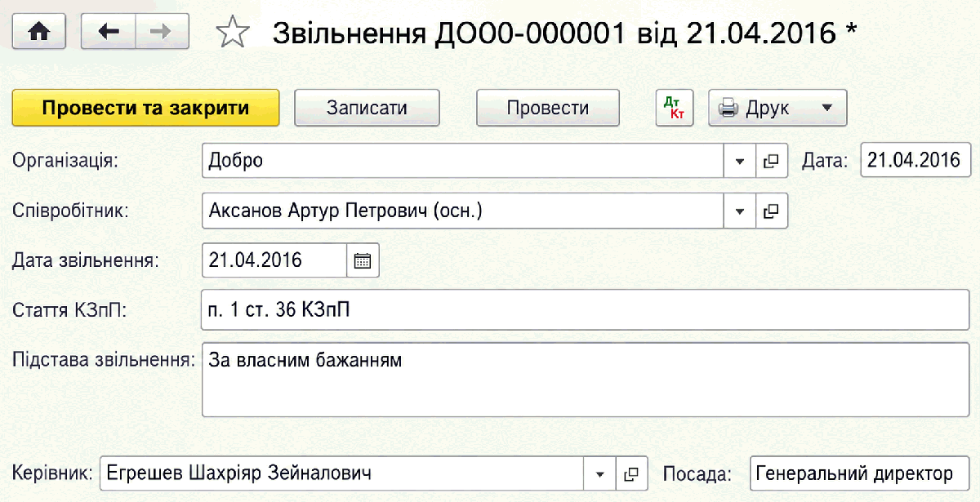Open calendar for Дата звільнення
The width and height of the screenshot is (980, 502).
(363, 260)
